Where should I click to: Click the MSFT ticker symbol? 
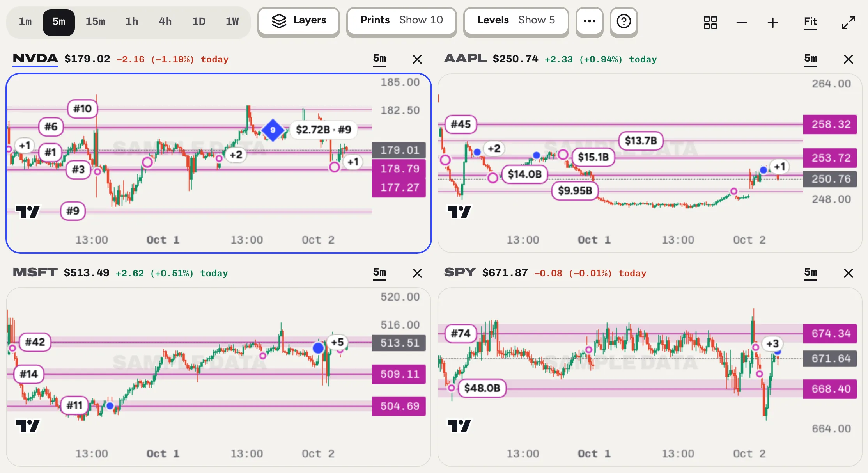click(35, 272)
